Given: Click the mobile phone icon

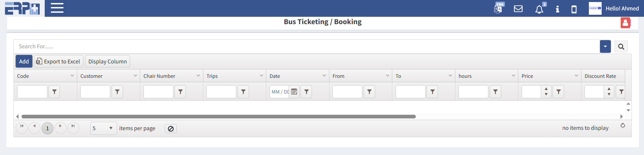Looking at the screenshot, I should [574, 9].
